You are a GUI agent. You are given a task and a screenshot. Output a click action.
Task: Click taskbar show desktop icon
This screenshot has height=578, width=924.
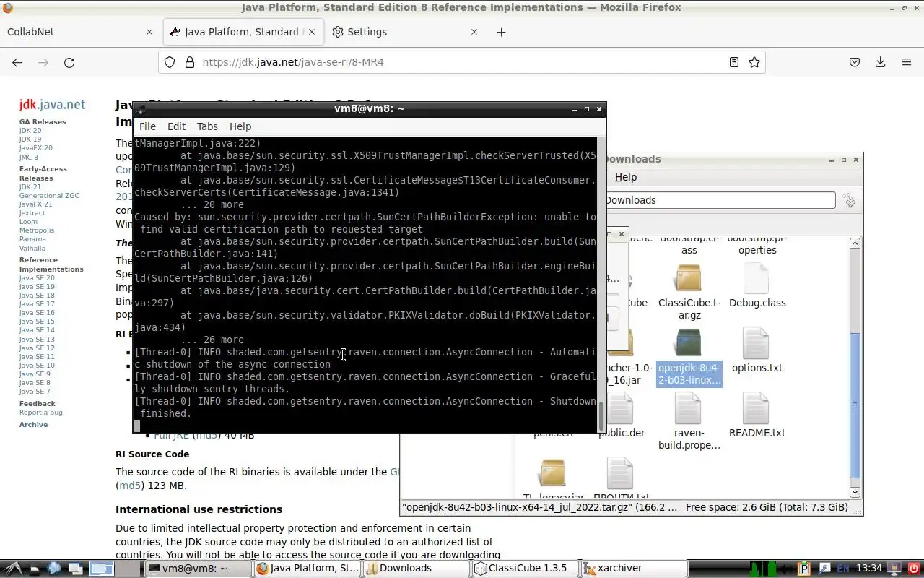(77, 569)
